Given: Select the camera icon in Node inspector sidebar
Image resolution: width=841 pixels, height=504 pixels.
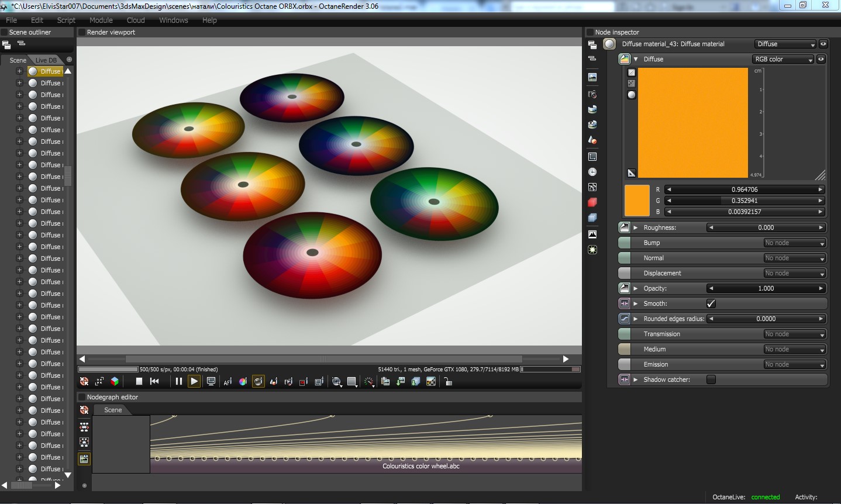Looking at the screenshot, I should click(592, 94).
